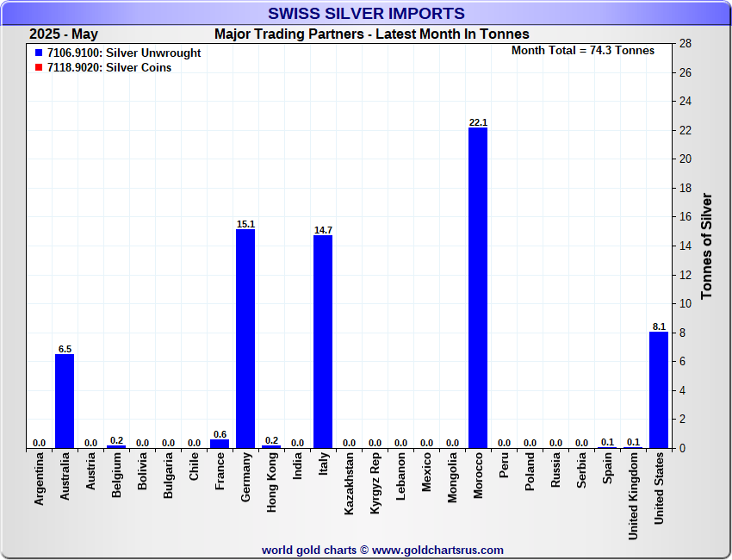Click the United States bar at 8.1 tonnes

659,389
